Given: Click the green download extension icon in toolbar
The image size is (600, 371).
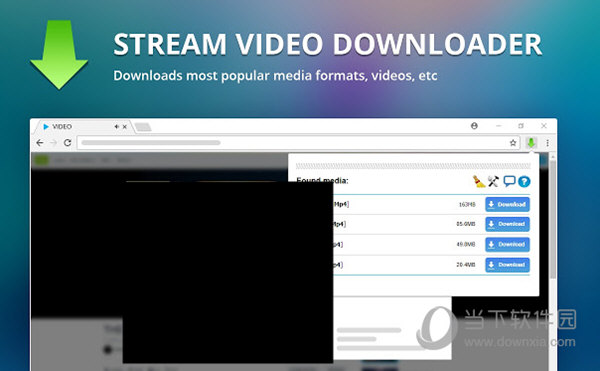Looking at the screenshot, I should [531, 143].
